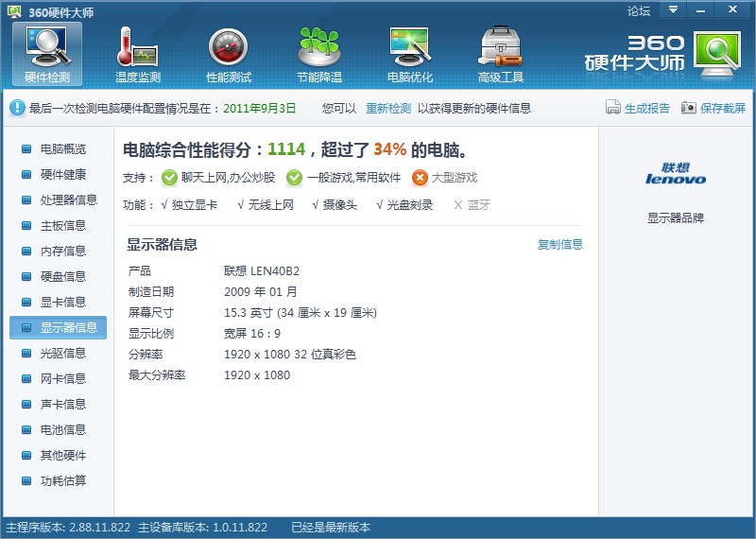Click the 光盘刻录 feature entry
Screen dimensions: 756x539
click(404, 205)
